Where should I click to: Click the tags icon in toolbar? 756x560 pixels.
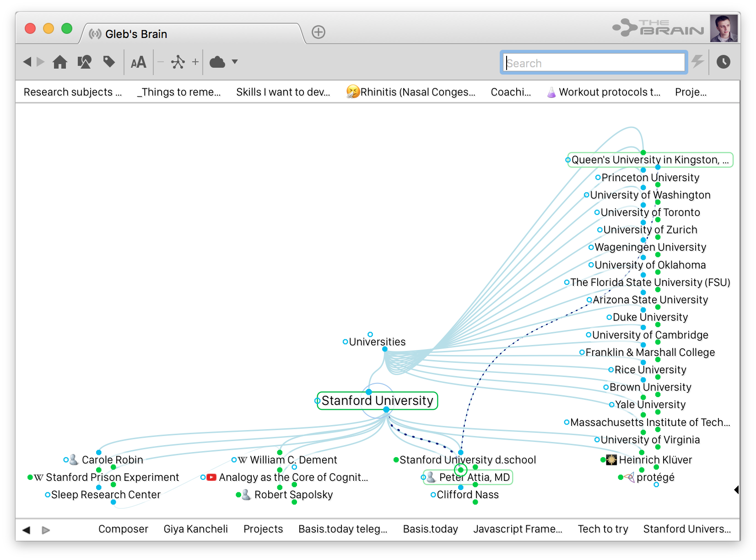pyautogui.click(x=109, y=62)
